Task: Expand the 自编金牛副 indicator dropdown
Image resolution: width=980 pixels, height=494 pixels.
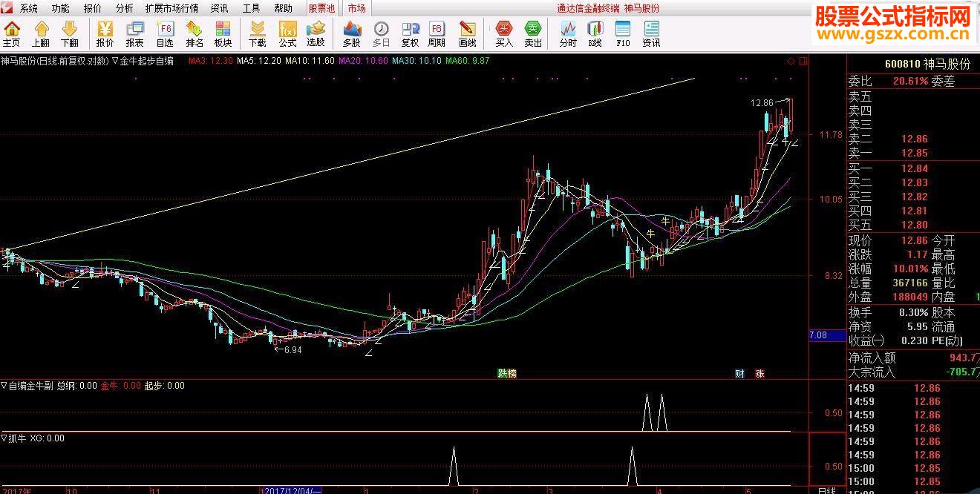Action: click(4, 386)
